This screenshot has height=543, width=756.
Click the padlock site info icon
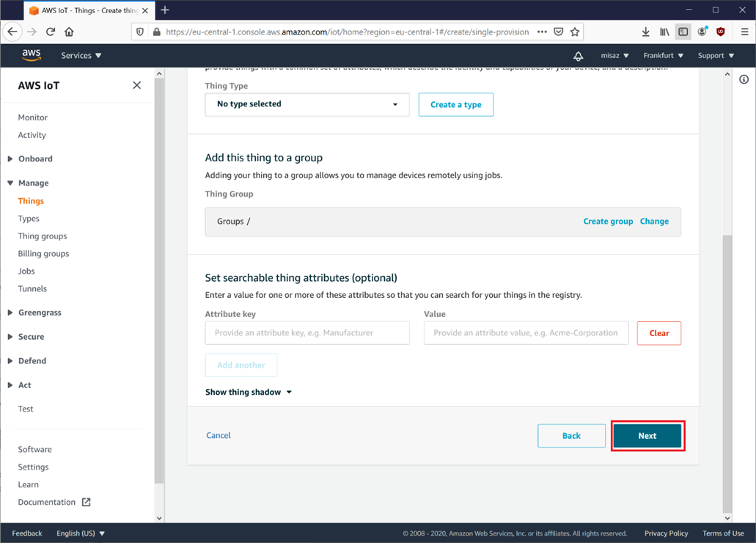coord(156,32)
